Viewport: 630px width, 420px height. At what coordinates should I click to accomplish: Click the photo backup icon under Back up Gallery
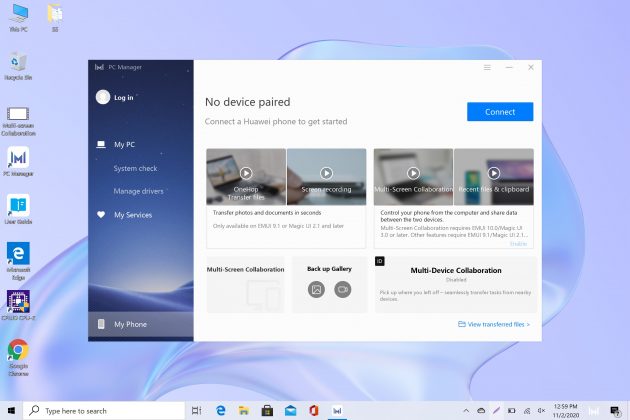click(x=316, y=289)
